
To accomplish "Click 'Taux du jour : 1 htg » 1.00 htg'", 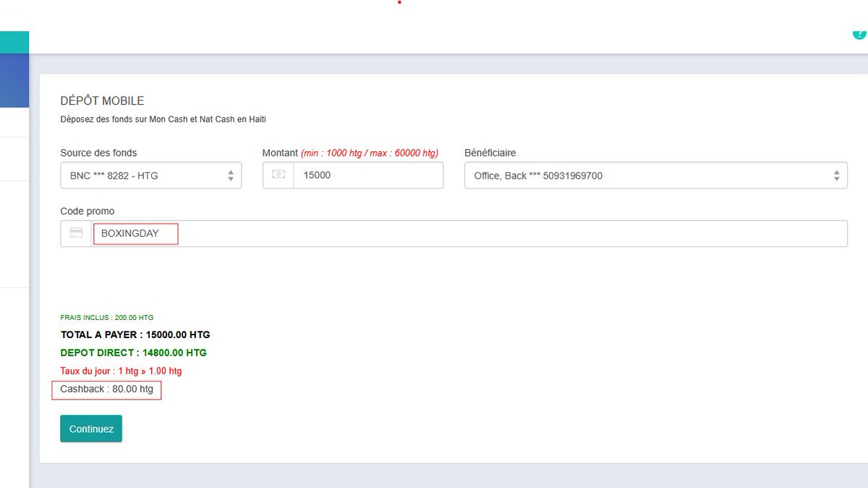I will coord(121,371).
